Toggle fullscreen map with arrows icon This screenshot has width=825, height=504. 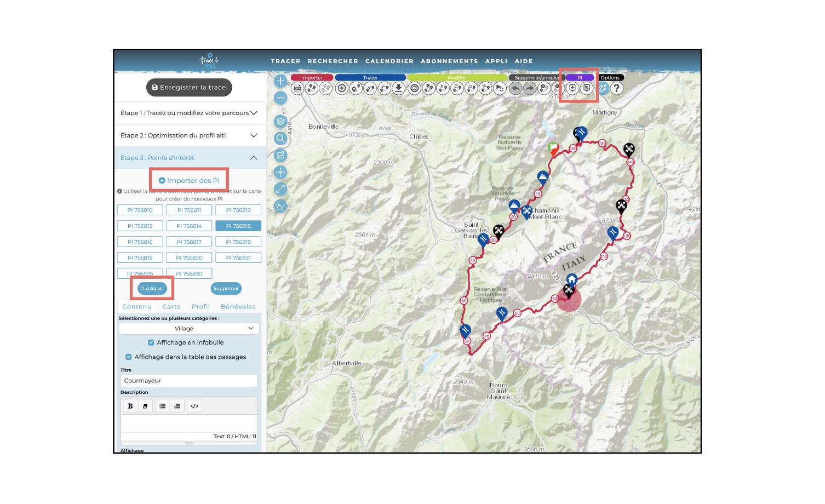[280, 189]
